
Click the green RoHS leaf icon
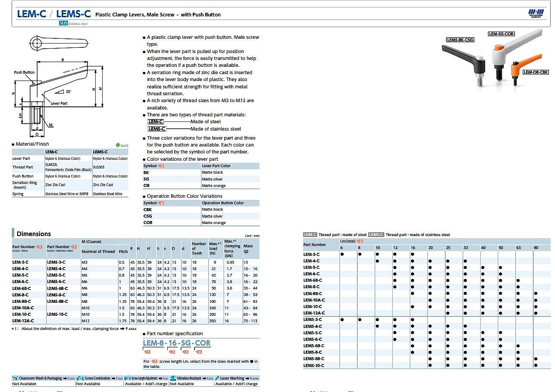[x=118, y=146]
